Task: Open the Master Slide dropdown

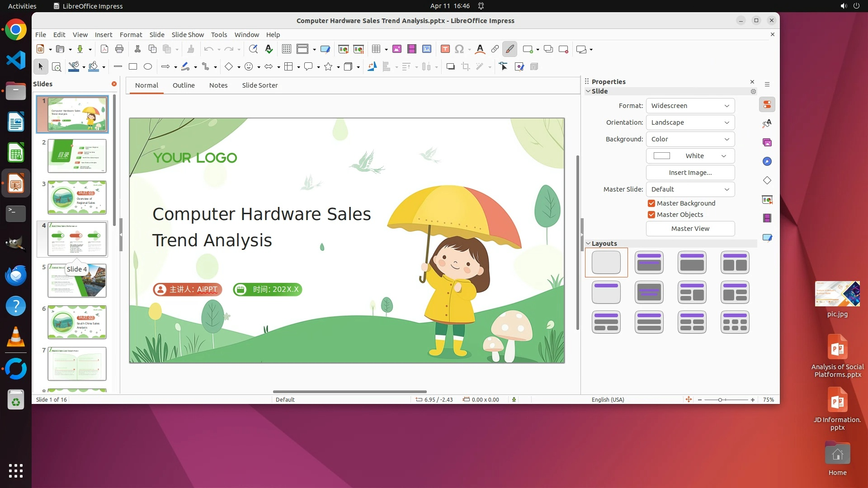Action: pyautogui.click(x=690, y=189)
